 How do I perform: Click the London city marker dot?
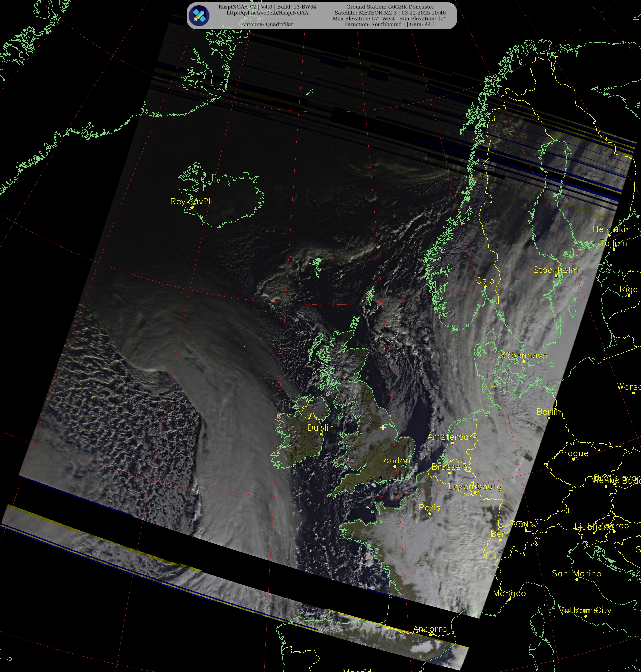[x=395, y=466]
